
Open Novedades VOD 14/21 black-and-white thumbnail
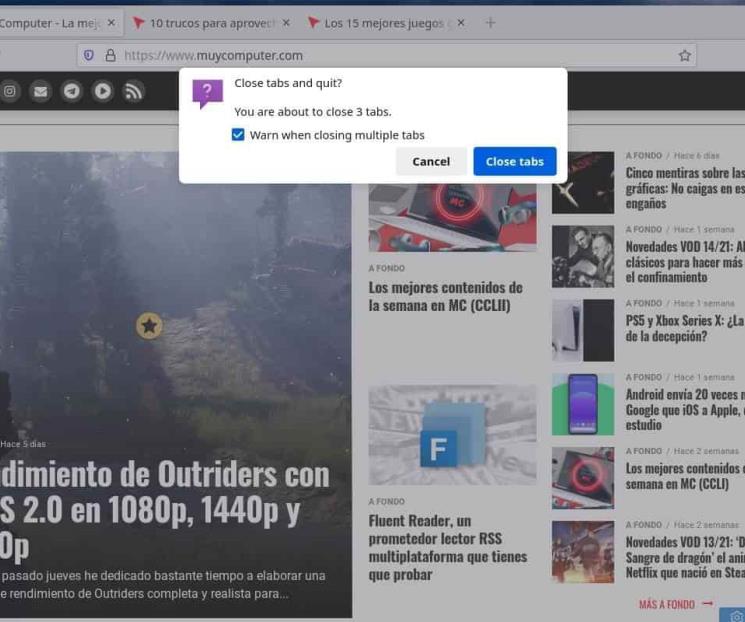583,257
